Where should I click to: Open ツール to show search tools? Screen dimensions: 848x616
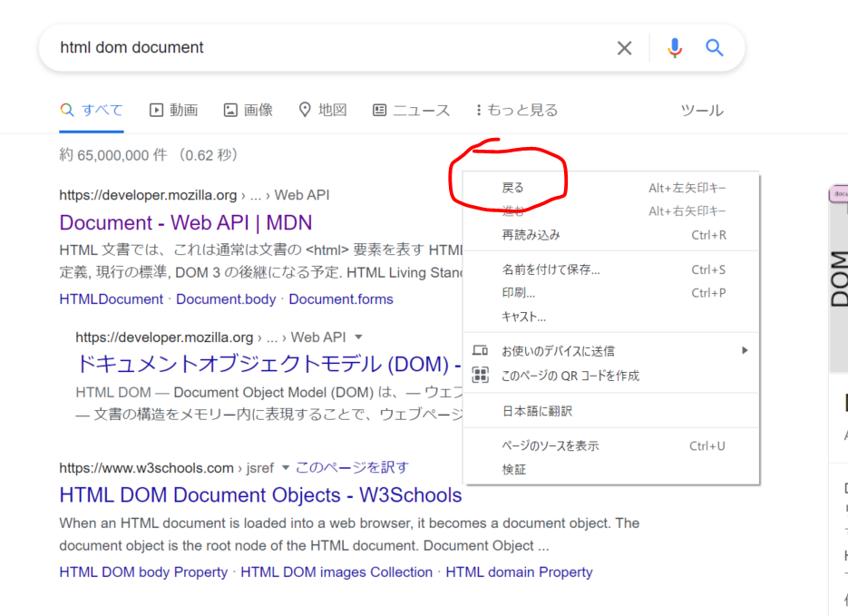[703, 109]
